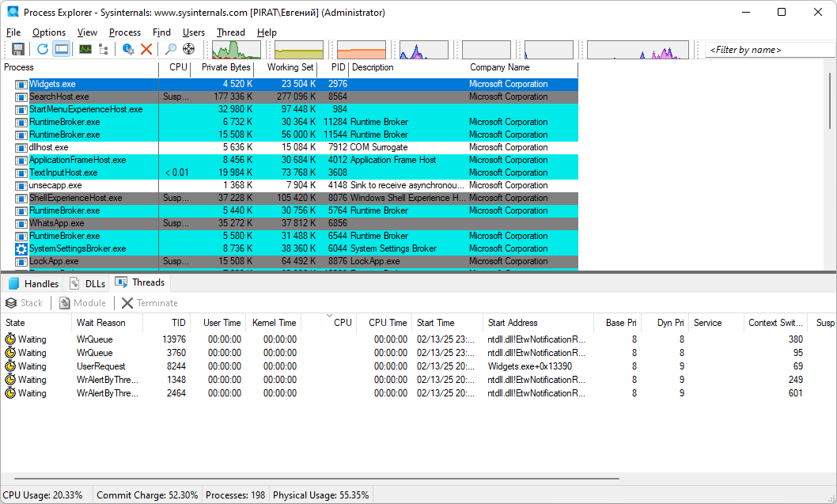This screenshot has height=504, width=837.
Task: Click the Filter by name input box
Action: click(x=769, y=50)
